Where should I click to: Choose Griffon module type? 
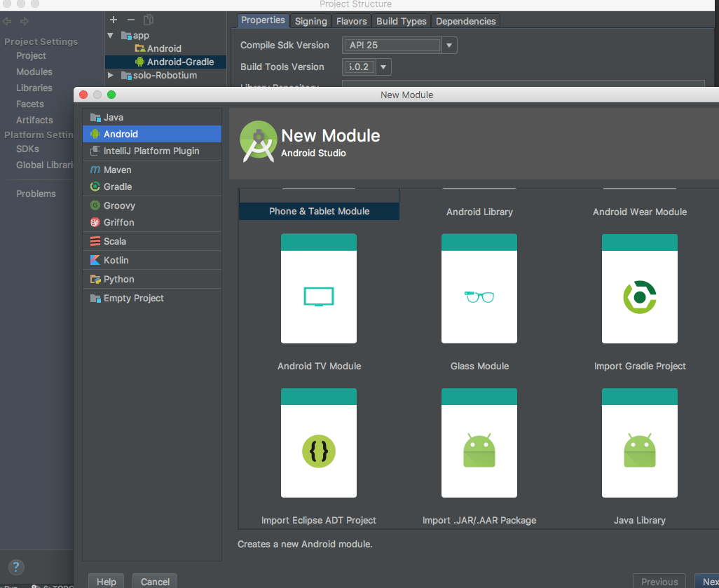tap(152, 222)
